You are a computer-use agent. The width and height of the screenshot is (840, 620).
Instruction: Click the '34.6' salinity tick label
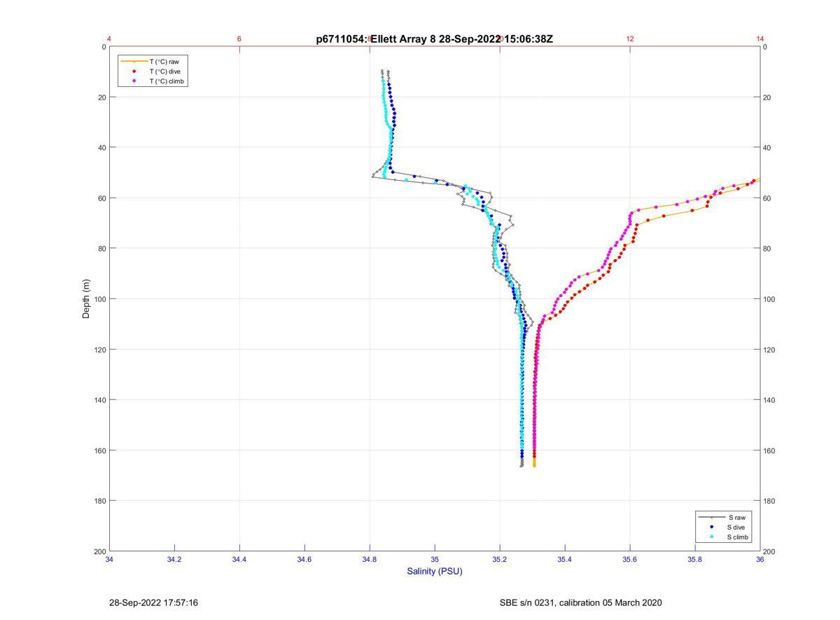(x=304, y=559)
